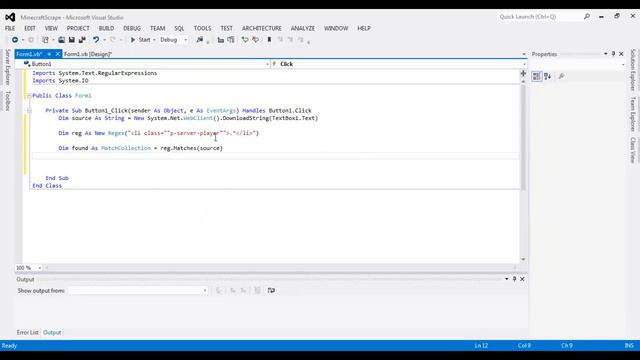Select Categorized view in Properties panel
Viewport: 640px width, 360px height.
coord(537,76)
